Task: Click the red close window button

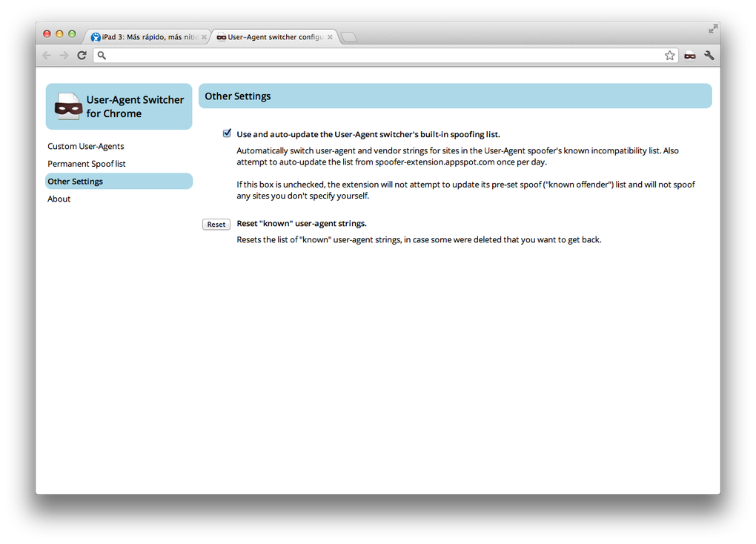Action: tap(47, 34)
